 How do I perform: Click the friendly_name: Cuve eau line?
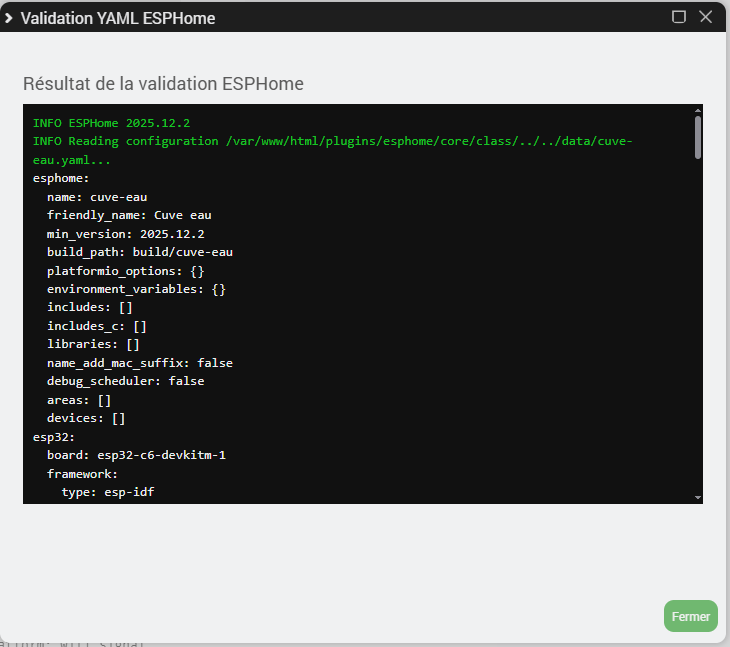point(129,215)
